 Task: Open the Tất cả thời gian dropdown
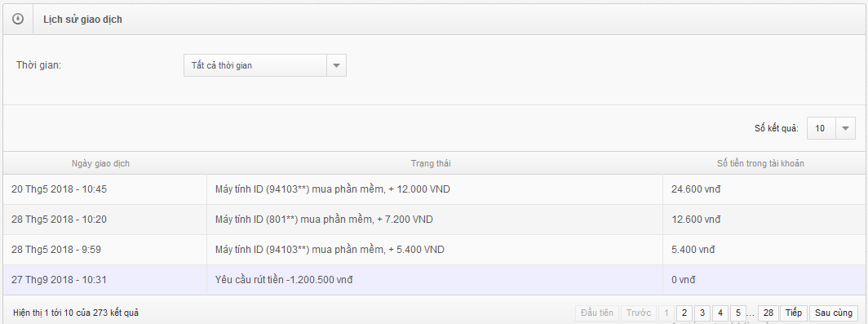264,65
